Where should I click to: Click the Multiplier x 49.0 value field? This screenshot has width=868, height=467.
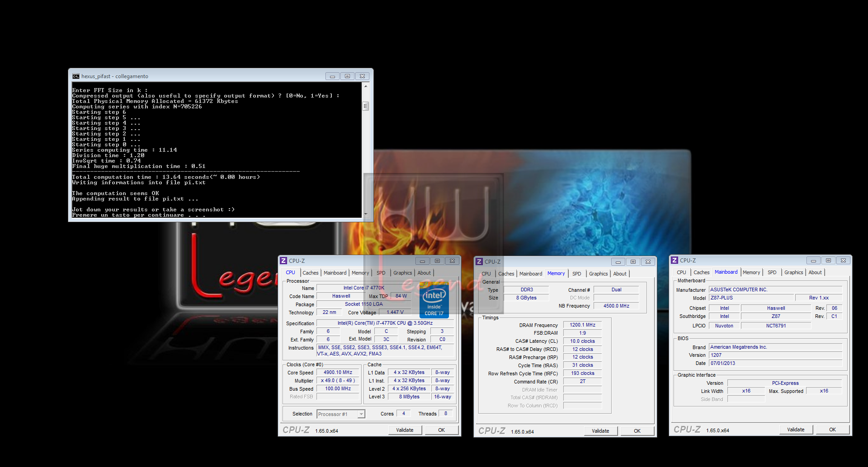pos(338,381)
